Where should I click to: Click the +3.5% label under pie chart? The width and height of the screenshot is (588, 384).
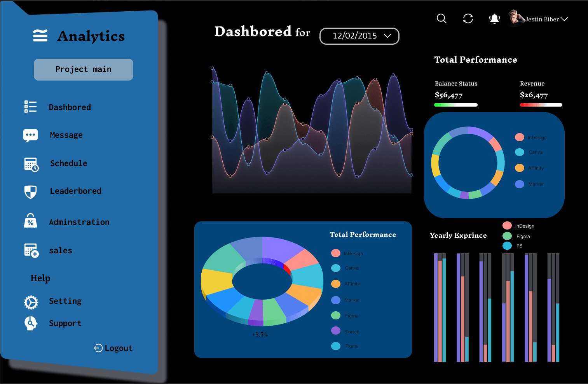click(x=260, y=335)
